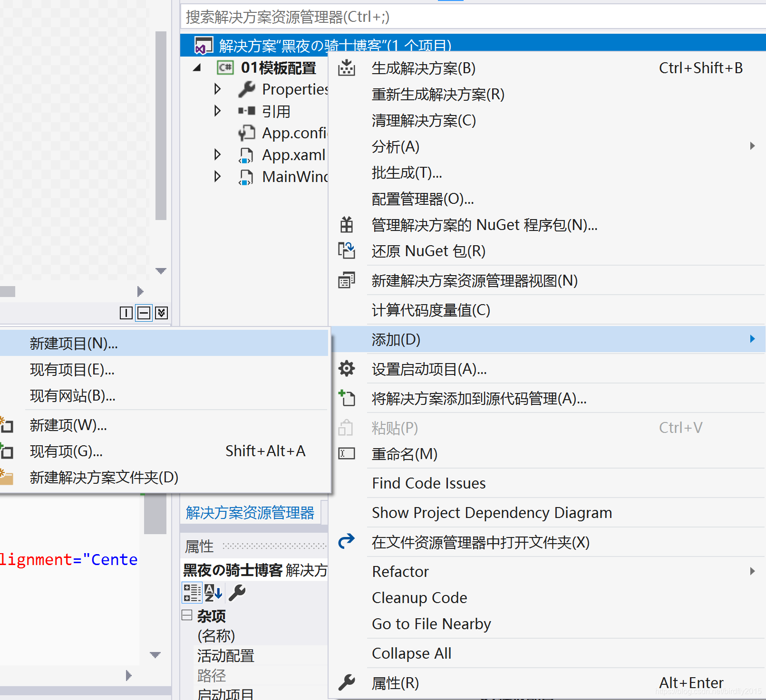This screenshot has width=766, height=700.
Task: Expand the 引用 references node
Action: (217, 111)
